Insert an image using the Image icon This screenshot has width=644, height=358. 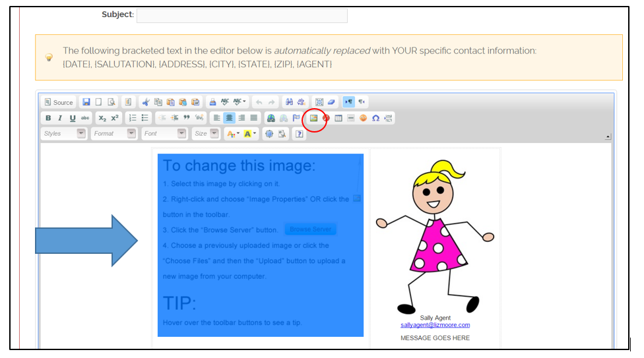[x=314, y=118]
